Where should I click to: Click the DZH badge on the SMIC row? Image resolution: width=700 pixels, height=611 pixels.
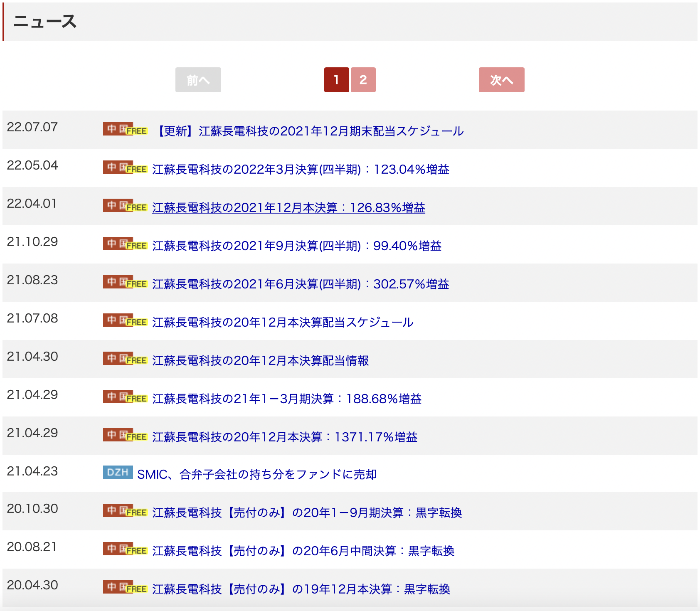(x=118, y=472)
